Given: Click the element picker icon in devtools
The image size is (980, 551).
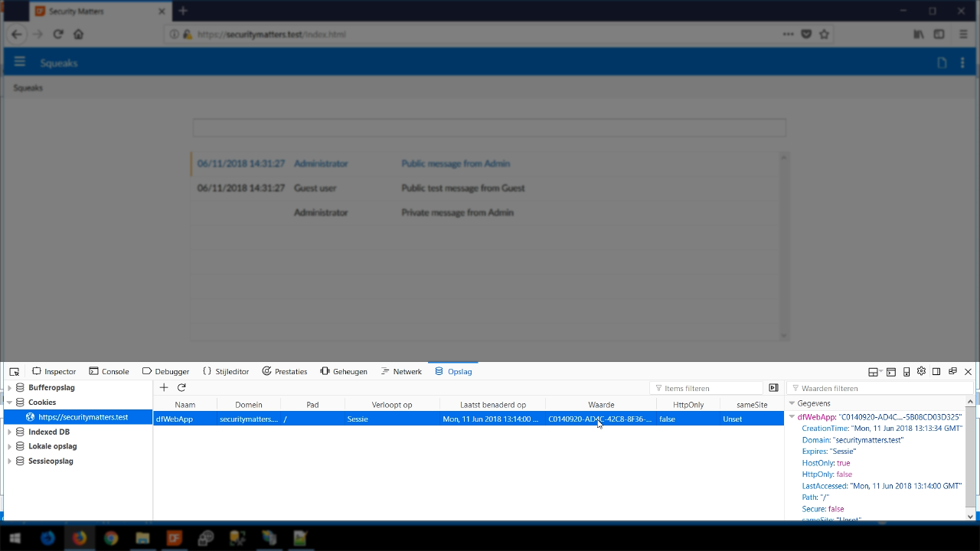Looking at the screenshot, I should [14, 372].
